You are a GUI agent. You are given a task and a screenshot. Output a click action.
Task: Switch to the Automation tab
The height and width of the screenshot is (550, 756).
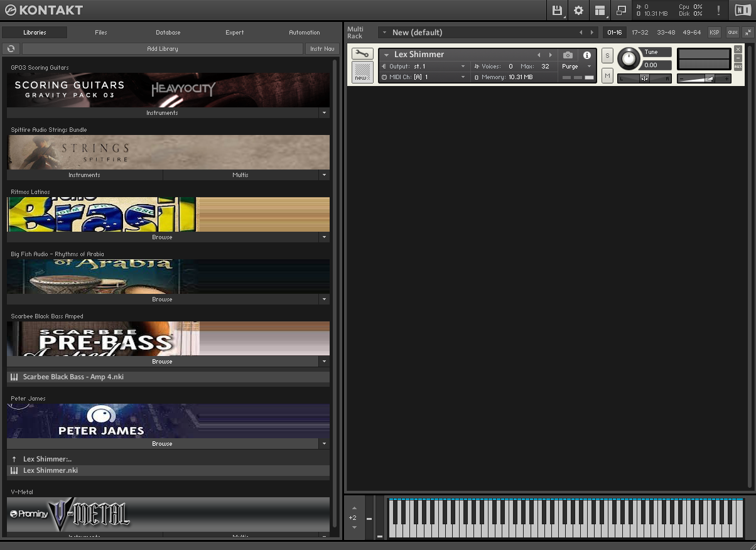tap(305, 33)
